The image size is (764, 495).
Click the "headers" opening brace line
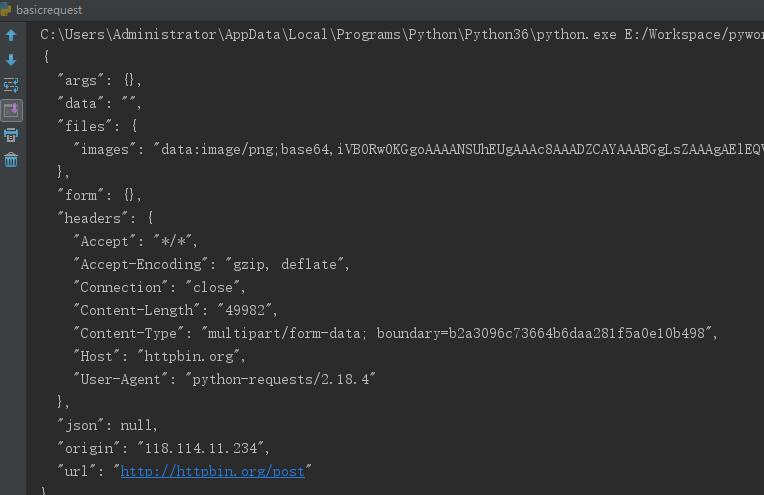coord(106,218)
